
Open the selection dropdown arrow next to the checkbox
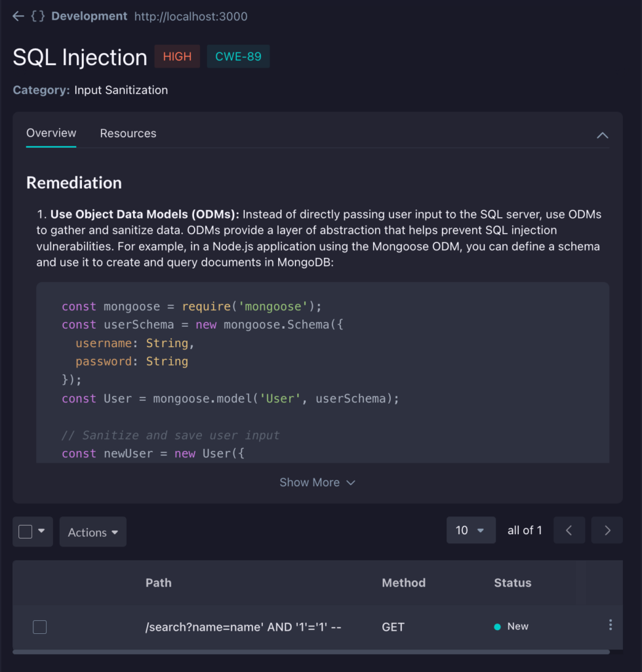(41, 532)
